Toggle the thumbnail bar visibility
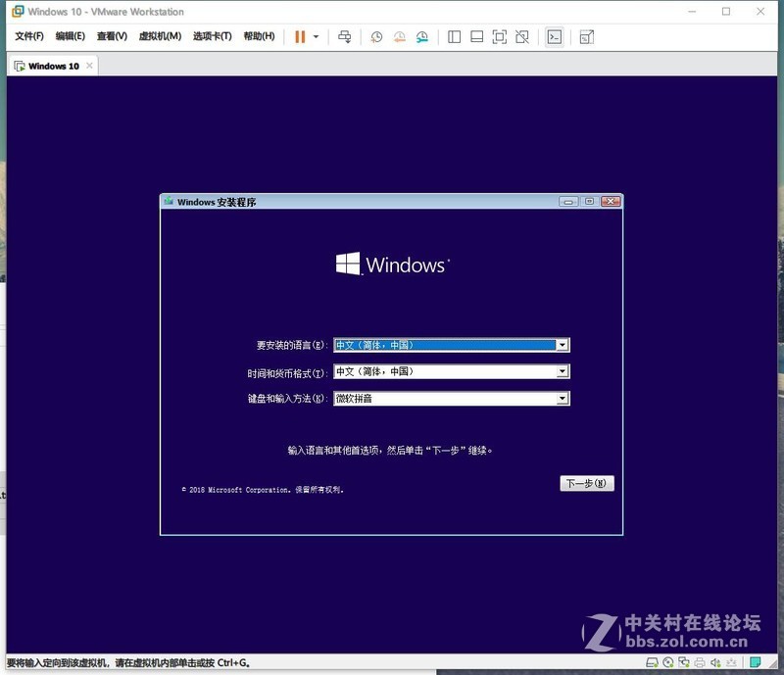The height and width of the screenshot is (675, 784). 475,37
